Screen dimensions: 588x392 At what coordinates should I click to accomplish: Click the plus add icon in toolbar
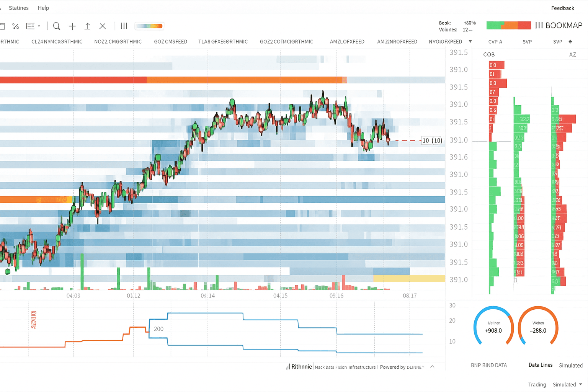[72, 26]
